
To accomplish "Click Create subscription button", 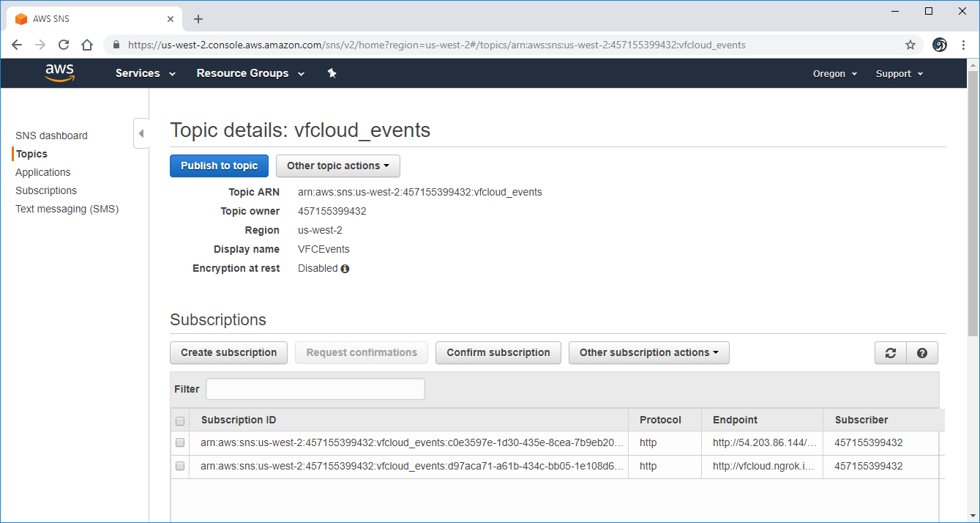I will point(229,353).
